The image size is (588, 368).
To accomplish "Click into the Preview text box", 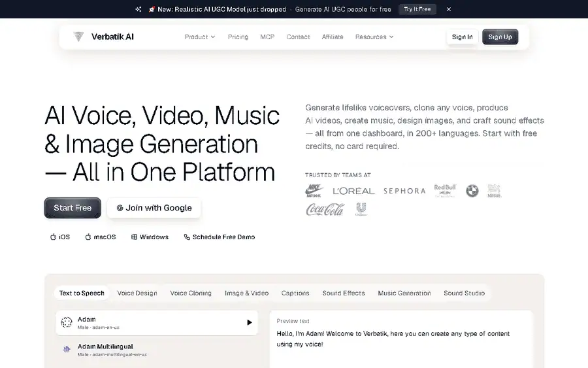I will click(x=401, y=339).
